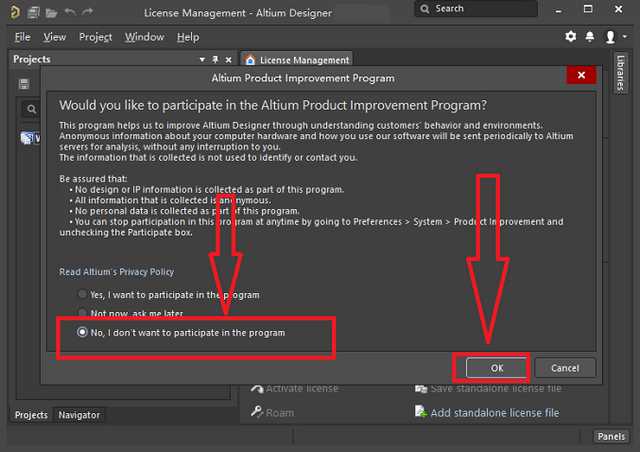Pin the Projects panel
640x452 pixels.
click(x=215, y=60)
